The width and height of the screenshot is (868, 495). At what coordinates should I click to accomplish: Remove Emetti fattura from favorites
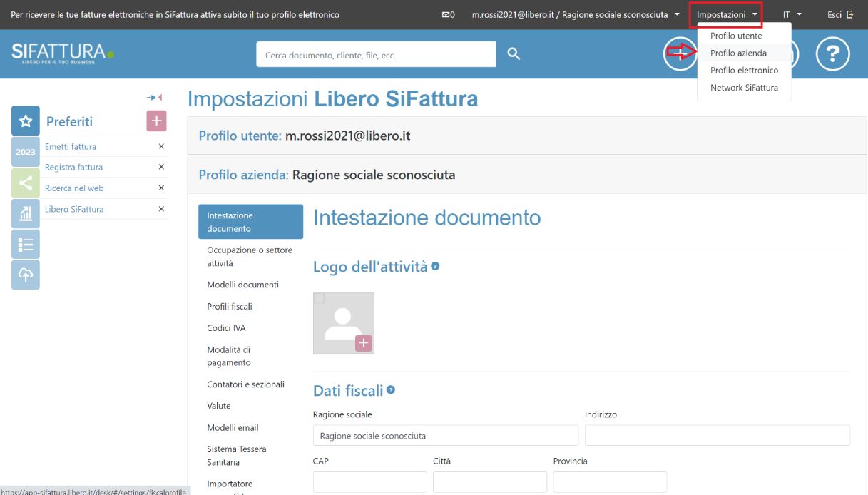[161, 146]
